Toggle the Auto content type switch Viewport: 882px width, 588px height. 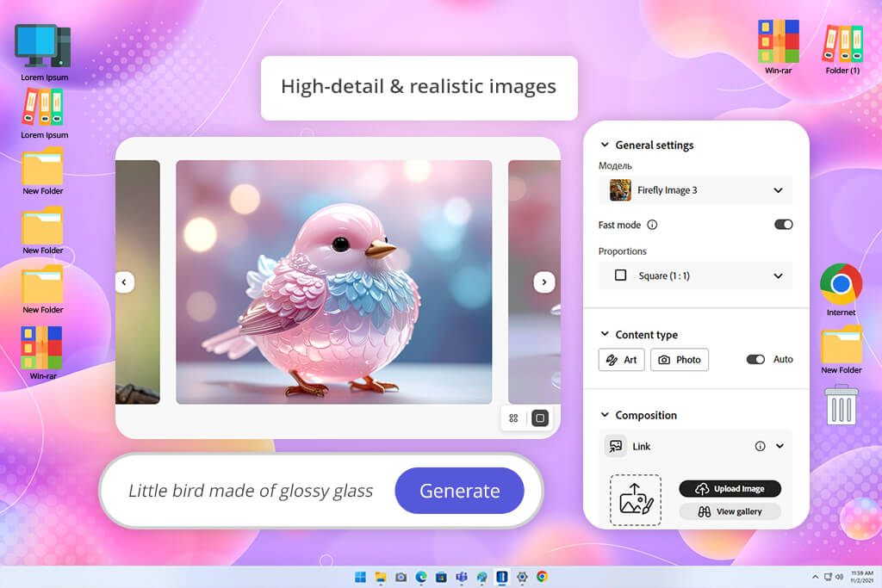coord(755,360)
